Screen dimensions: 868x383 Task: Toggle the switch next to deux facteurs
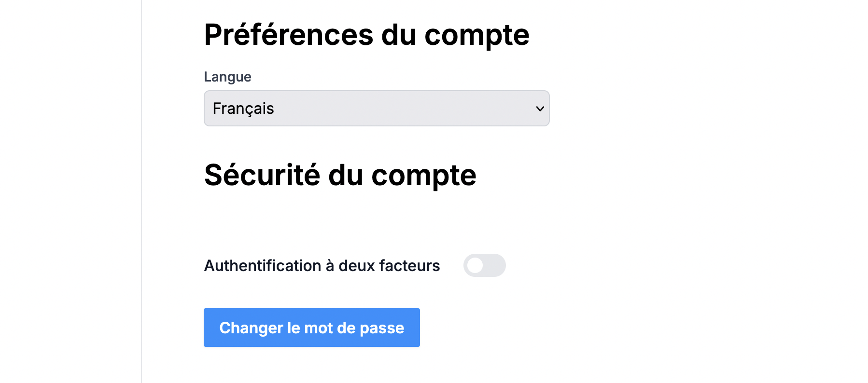tap(484, 265)
